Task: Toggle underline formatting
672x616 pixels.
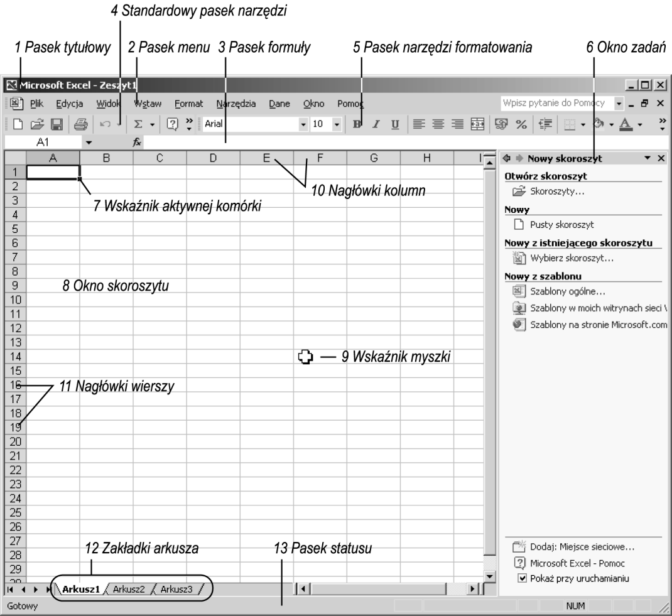Action: (x=395, y=124)
